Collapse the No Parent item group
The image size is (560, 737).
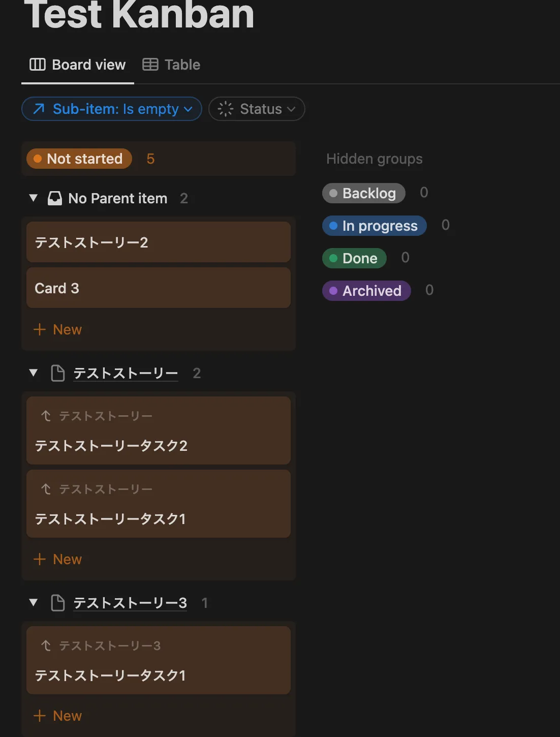(x=34, y=198)
